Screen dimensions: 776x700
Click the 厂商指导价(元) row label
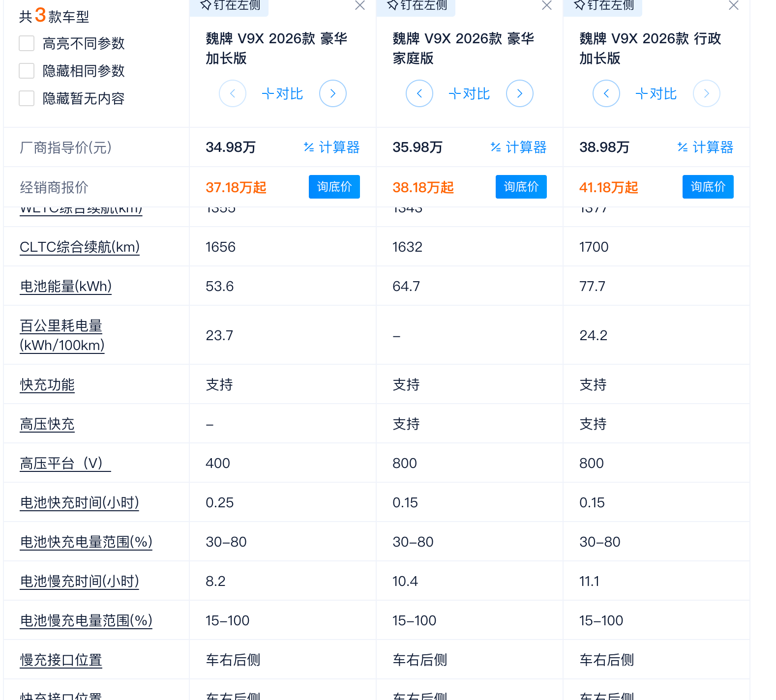click(x=66, y=147)
